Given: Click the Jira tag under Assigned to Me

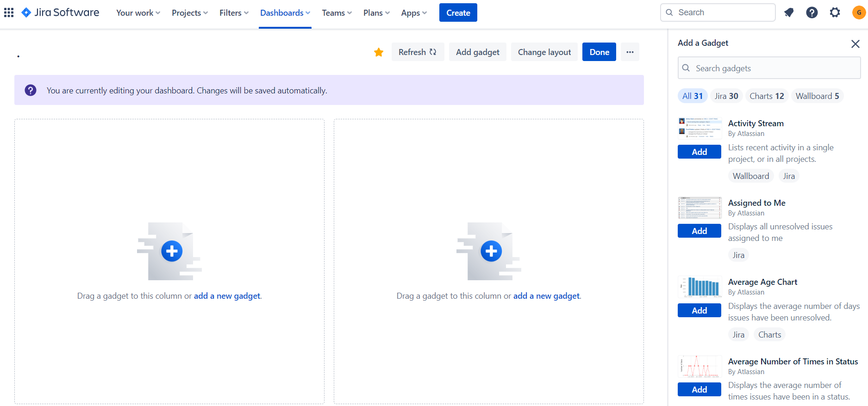Looking at the screenshot, I should pyautogui.click(x=738, y=255).
